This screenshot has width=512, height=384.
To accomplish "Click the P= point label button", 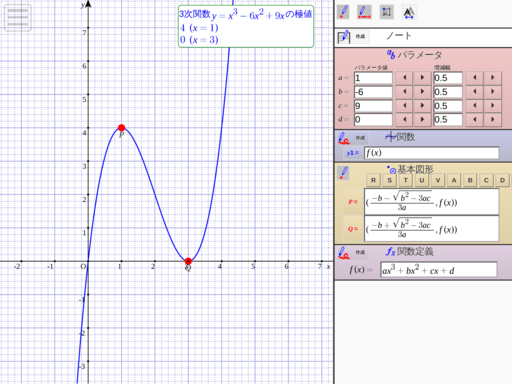I will point(353,202).
